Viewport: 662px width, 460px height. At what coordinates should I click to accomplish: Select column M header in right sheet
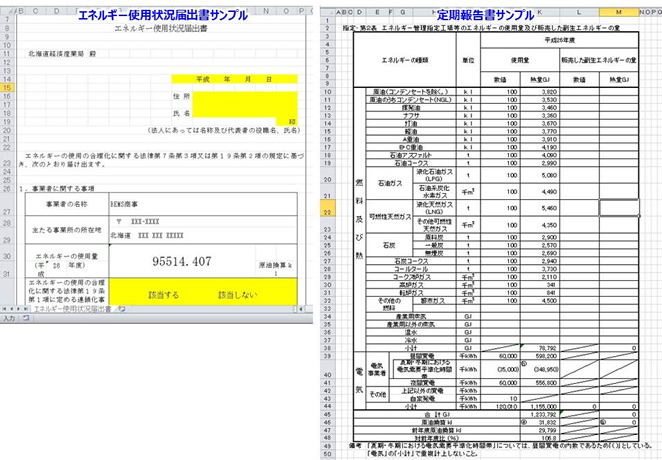[x=619, y=12]
